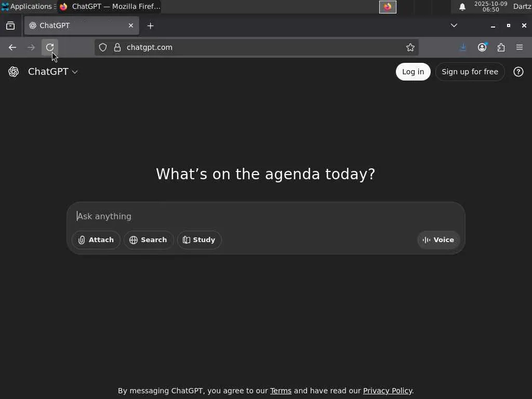Click the tracking protection shield icon
The width and height of the screenshot is (532, 399).
(x=103, y=47)
